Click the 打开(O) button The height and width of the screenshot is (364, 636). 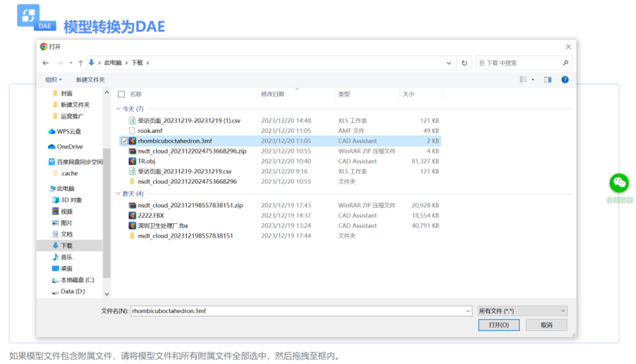click(x=498, y=325)
